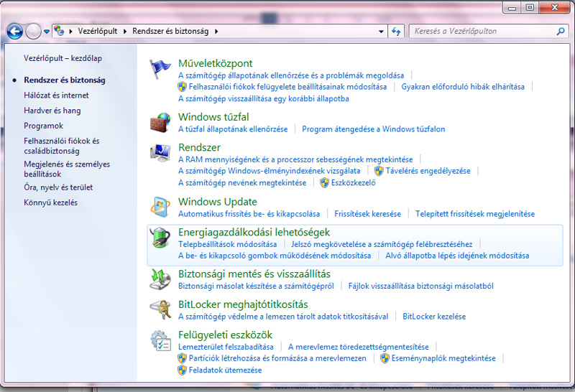Click the refresh button beside address bar
575x392 pixels.
tap(396, 32)
